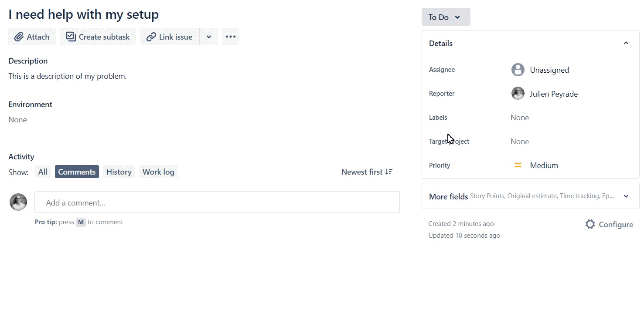Click the Attach paperclip button
The width and height of the screenshot is (644, 327).
pos(32,37)
